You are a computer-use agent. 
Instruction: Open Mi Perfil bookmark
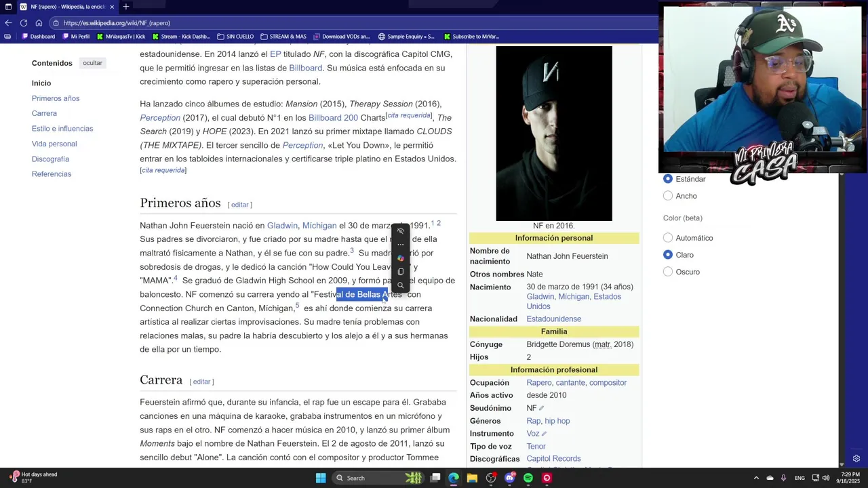tap(76, 37)
